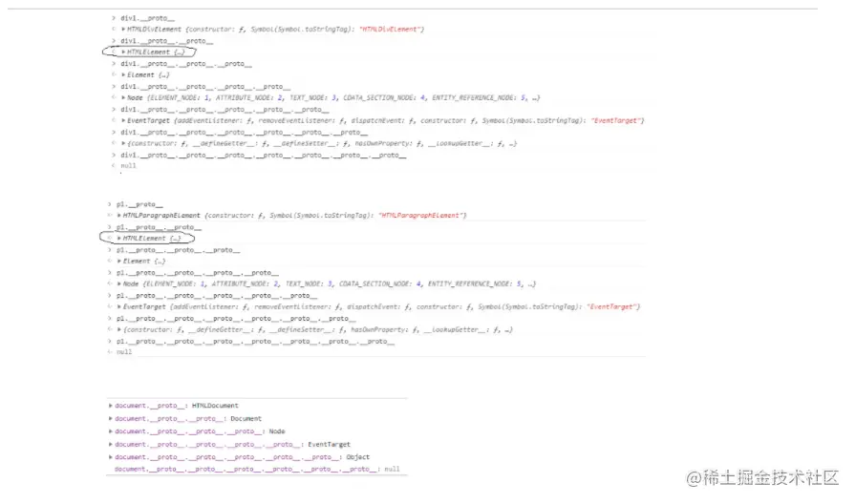Image resolution: width=856 pixels, height=504 pixels.
Task: Expand EventTarget output in the div1 chain
Action: [123, 121]
